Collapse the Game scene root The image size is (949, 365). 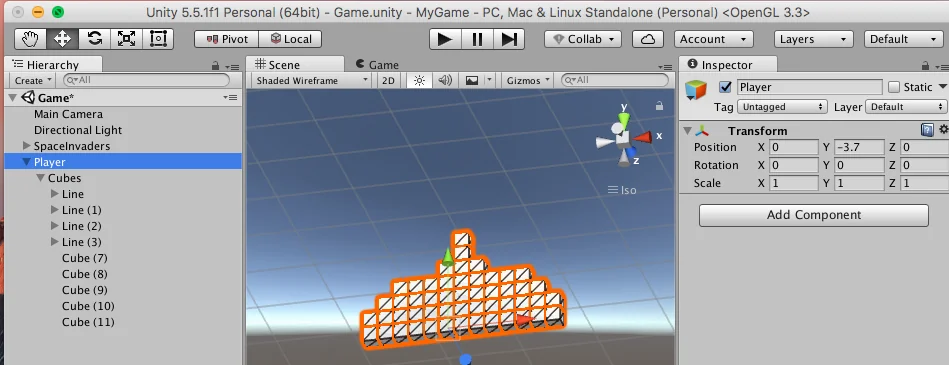(x=13, y=97)
